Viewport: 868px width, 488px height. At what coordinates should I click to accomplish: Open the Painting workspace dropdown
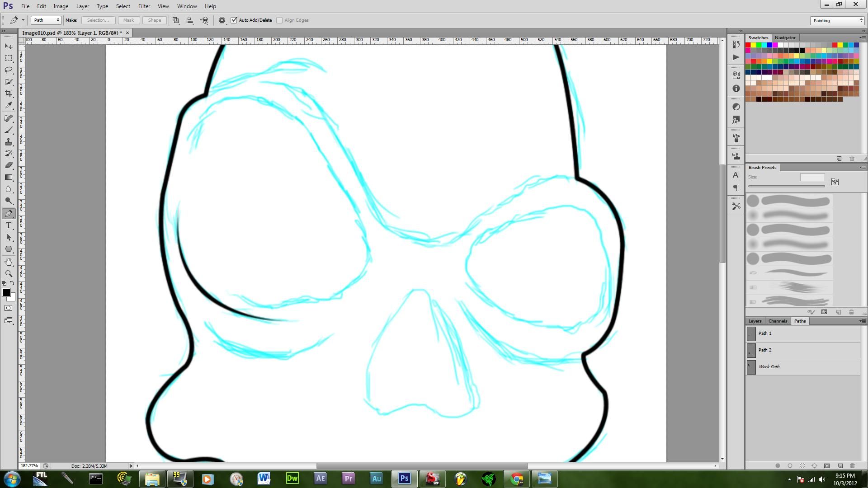click(837, 21)
